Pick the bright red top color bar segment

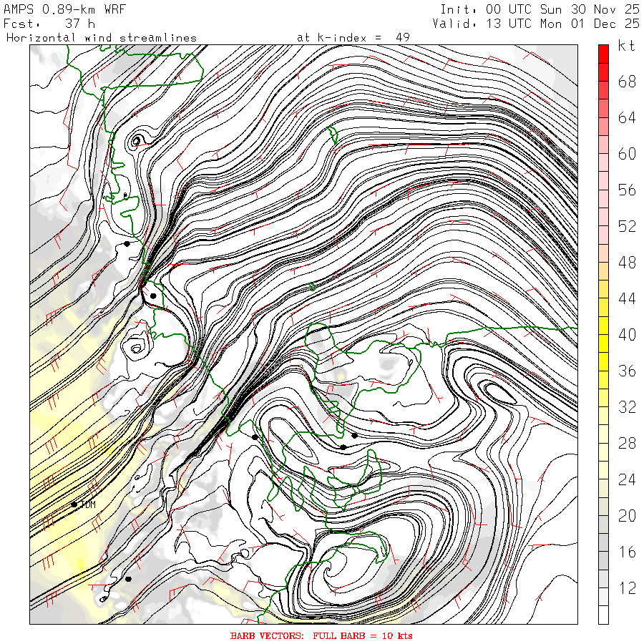pyautogui.click(x=603, y=54)
